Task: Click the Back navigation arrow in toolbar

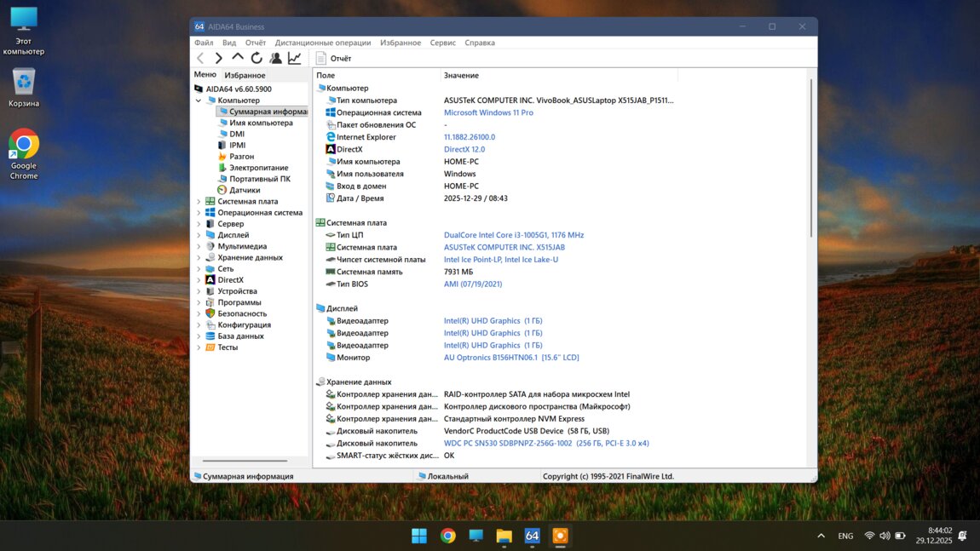Action: pos(200,58)
